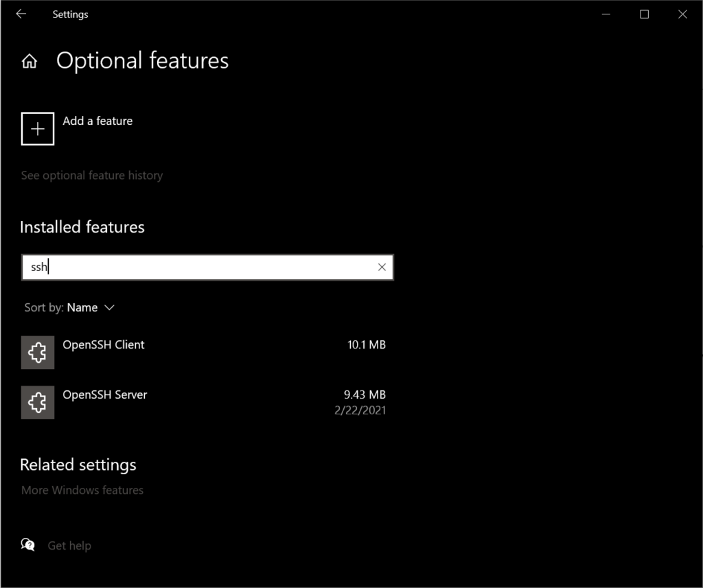Maximize the Settings window
Viewport: 703px width, 588px height.
pos(644,14)
